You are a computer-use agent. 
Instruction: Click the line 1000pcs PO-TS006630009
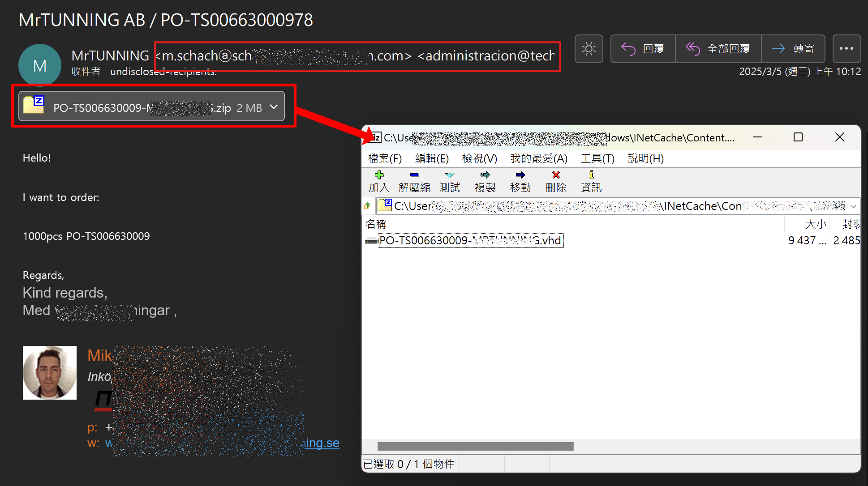[86, 236]
